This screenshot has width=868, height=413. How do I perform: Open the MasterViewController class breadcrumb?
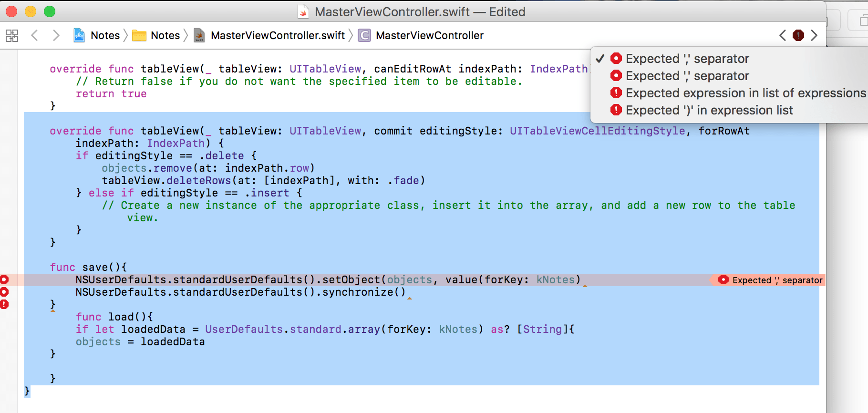coord(429,35)
